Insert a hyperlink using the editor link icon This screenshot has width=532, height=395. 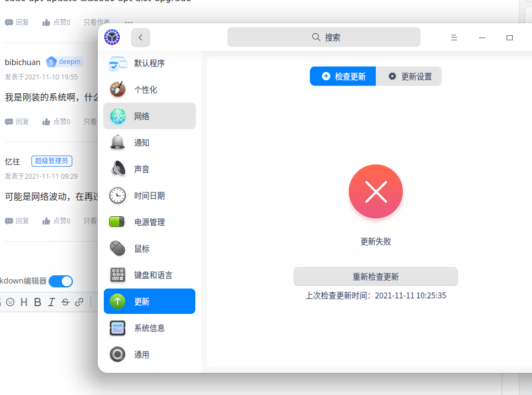78,302
